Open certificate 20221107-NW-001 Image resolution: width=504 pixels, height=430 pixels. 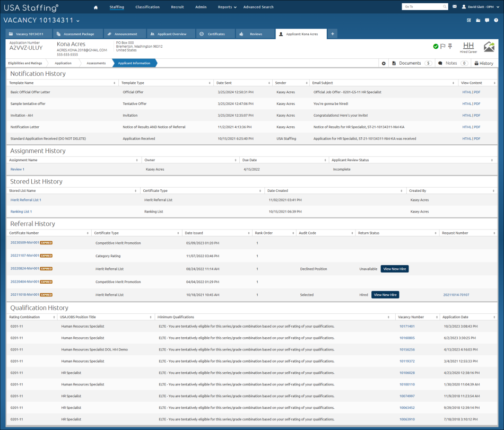tap(25, 256)
